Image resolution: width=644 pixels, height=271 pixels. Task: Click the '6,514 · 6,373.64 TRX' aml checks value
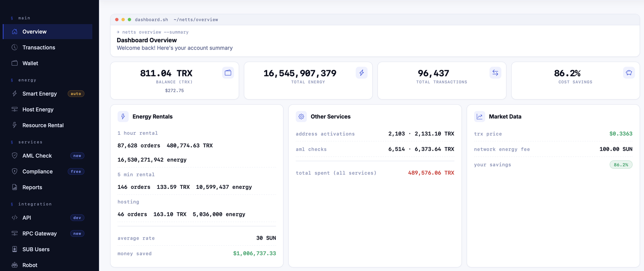point(421,149)
